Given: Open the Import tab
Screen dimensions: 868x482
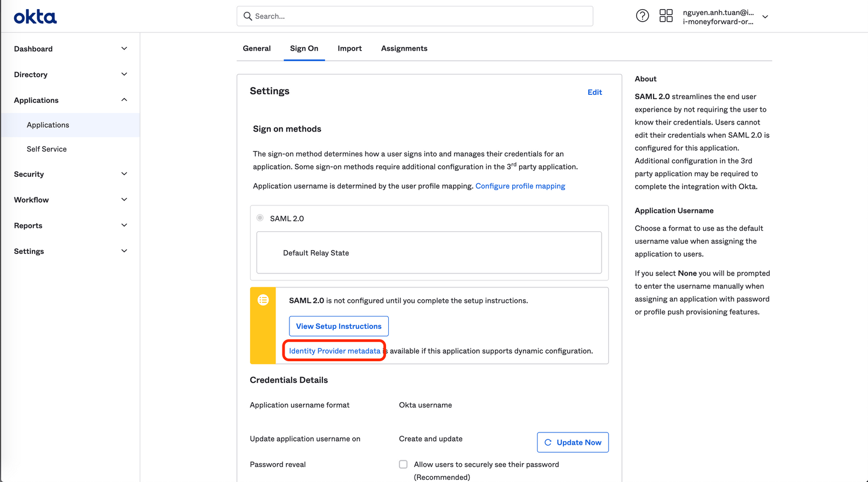Looking at the screenshot, I should [349, 49].
